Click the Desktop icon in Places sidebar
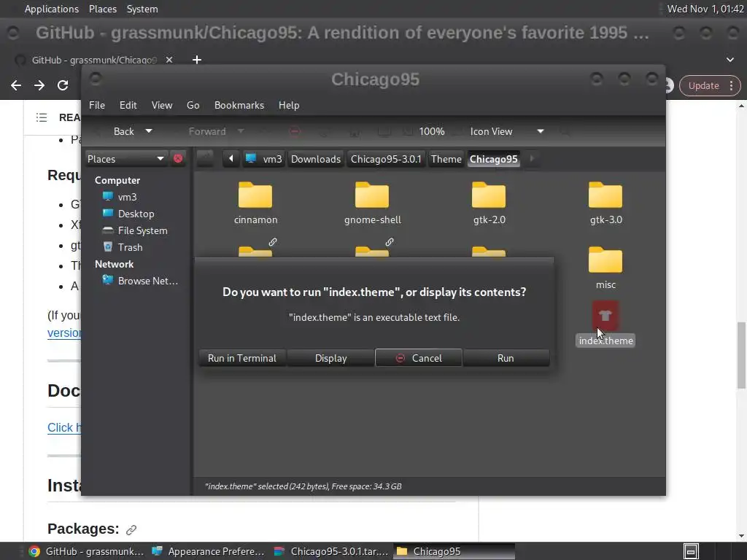Screen dimensions: 747x560 pos(108,214)
